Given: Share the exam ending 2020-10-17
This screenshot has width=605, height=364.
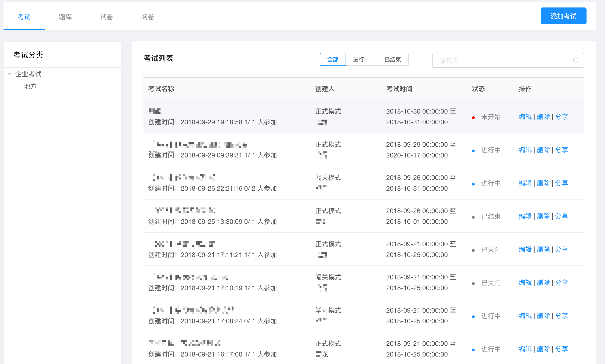Looking at the screenshot, I should [561, 150].
